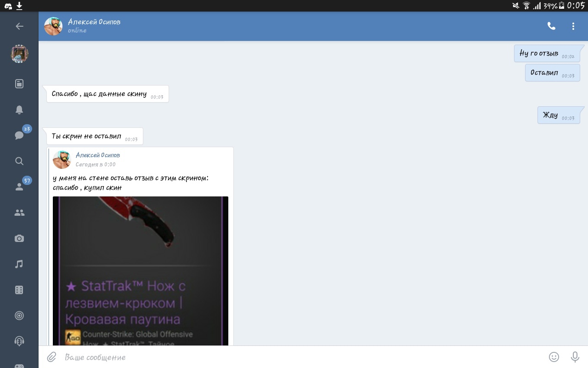Open the three-dot chat options menu

[573, 26]
